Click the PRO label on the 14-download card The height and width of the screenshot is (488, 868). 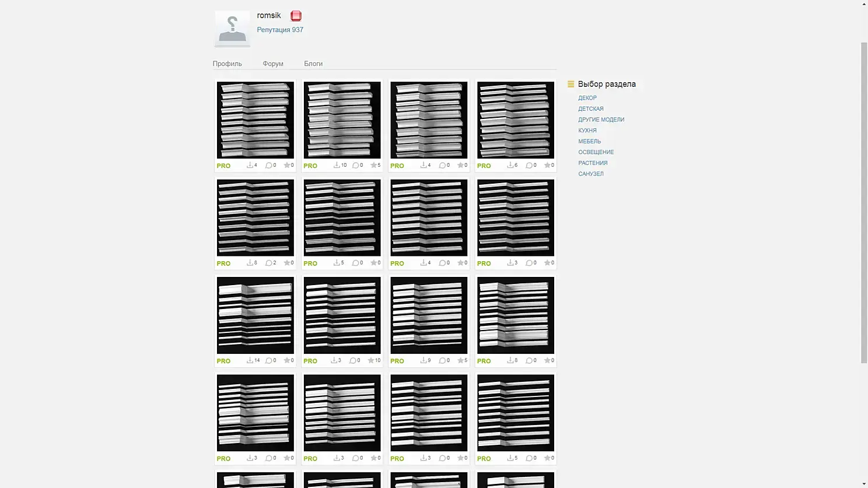click(x=223, y=361)
